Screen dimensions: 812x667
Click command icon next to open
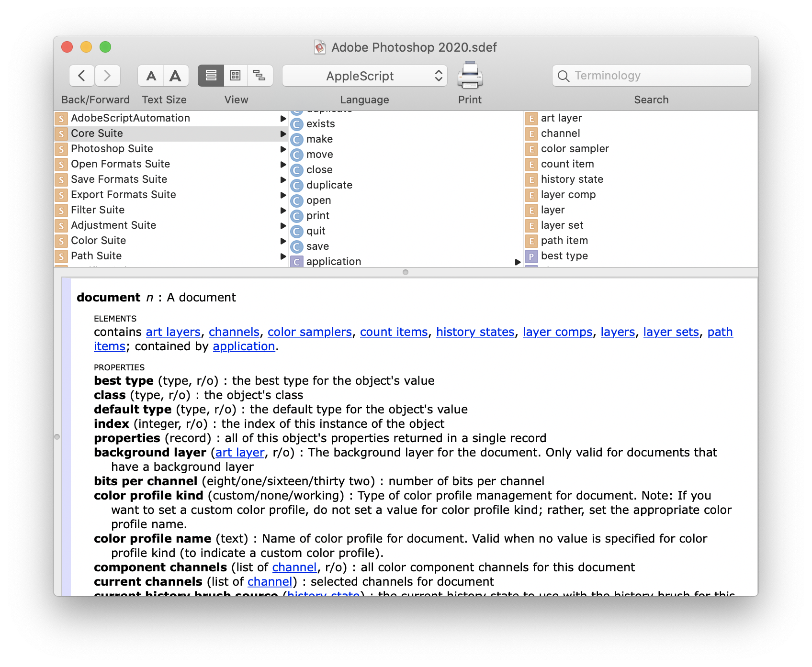[297, 201]
